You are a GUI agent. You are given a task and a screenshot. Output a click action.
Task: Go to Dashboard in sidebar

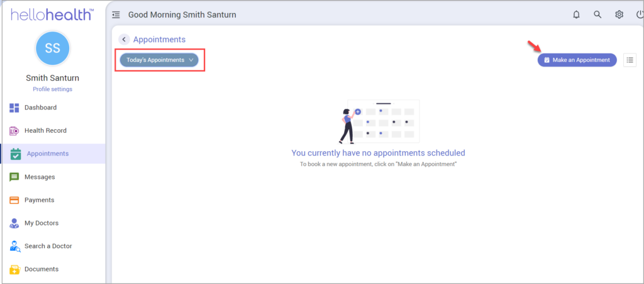coord(40,108)
